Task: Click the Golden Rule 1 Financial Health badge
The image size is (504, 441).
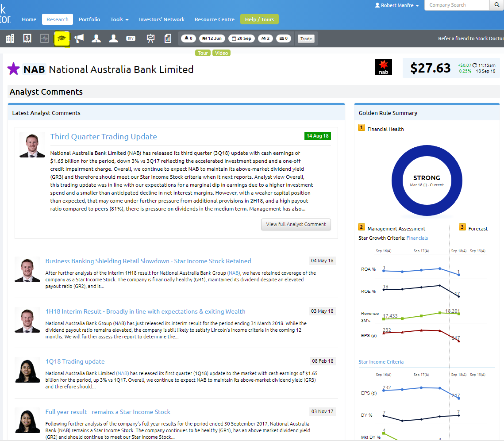Action: tap(361, 127)
